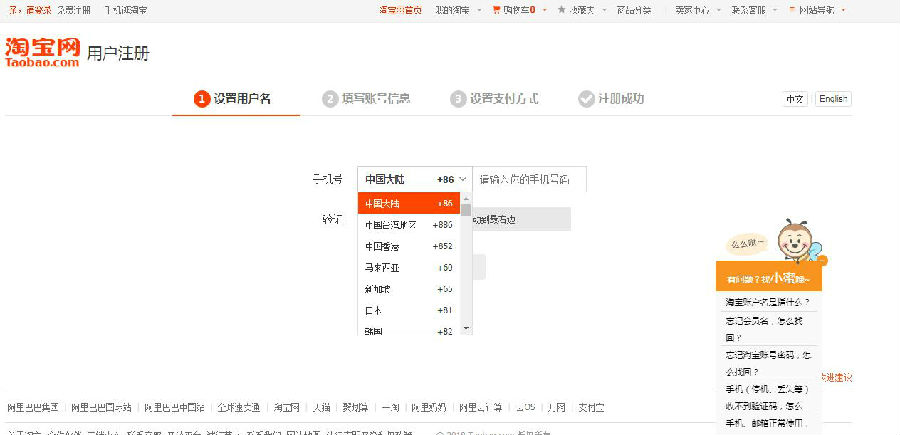Click the country list scrollbar thumb
Viewport: 900px width, 435px height.
tap(466, 210)
